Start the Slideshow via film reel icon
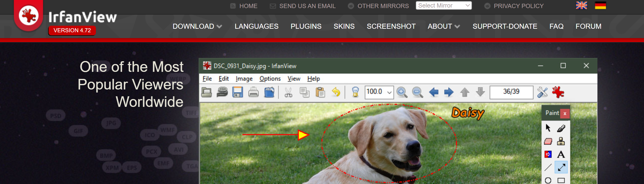Image resolution: width=644 pixels, height=184 pixels. [x=222, y=92]
